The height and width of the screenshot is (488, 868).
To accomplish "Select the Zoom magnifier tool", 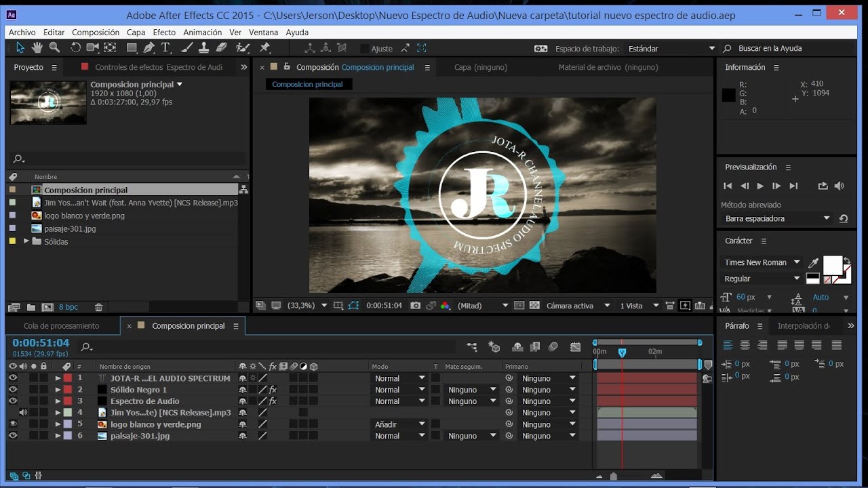I will [x=54, y=47].
